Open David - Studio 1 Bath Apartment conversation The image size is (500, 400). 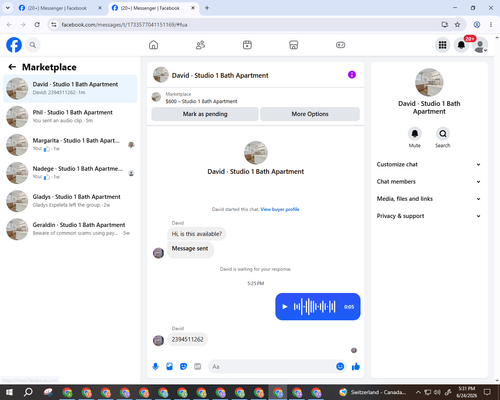[70, 89]
